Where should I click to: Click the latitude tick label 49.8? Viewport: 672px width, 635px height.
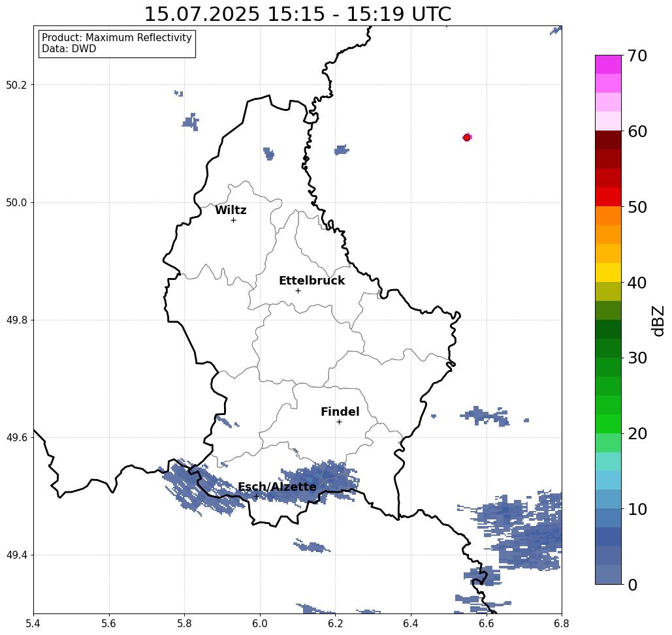click(16, 320)
